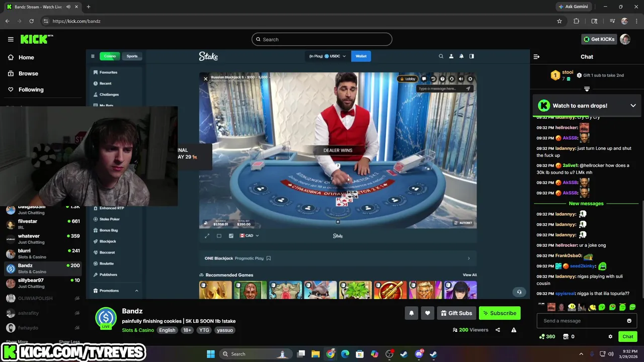This screenshot has width=644, height=362.
Task: Open the CAD currency dropdown
Action: coord(249,235)
